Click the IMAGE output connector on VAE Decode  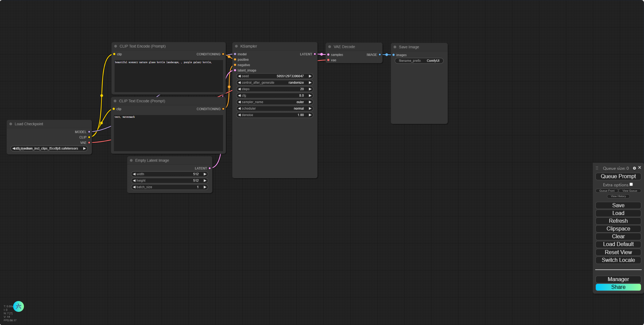pyautogui.click(x=380, y=55)
